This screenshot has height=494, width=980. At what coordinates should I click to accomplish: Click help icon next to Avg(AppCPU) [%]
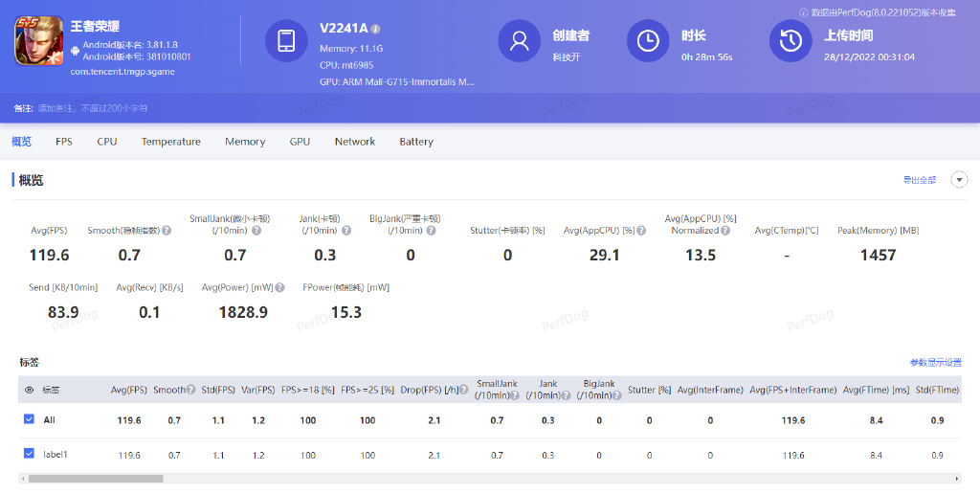(x=641, y=230)
